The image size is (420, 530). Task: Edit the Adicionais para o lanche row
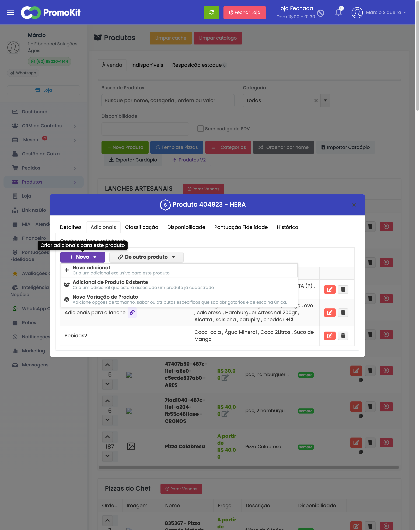click(x=330, y=312)
